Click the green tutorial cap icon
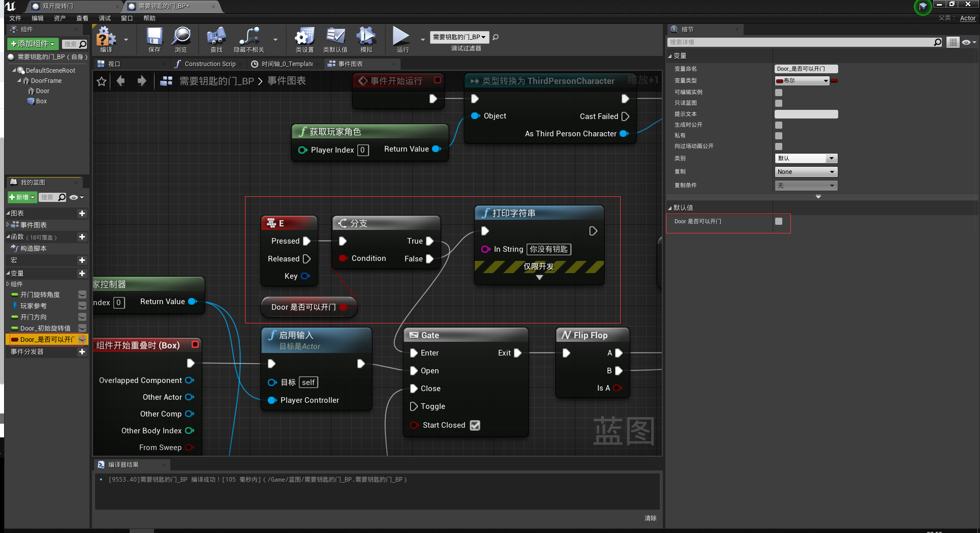 pos(923,7)
